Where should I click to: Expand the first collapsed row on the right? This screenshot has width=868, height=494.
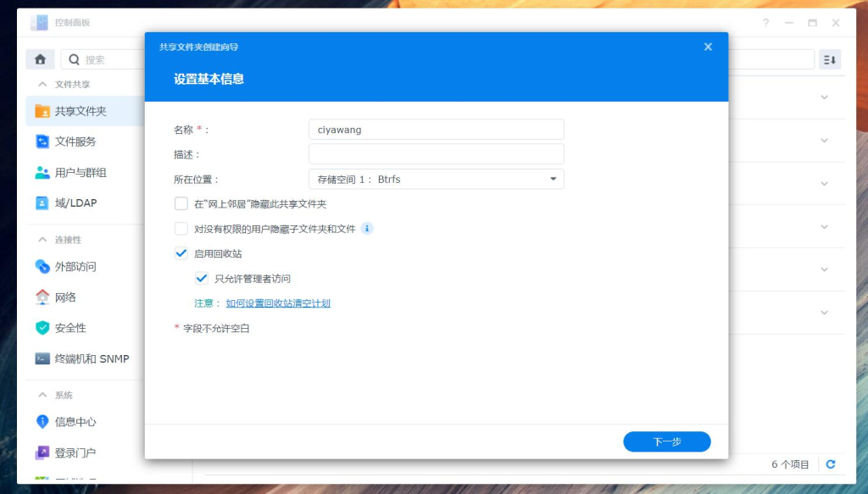pyautogui.click(x=823, y=97)
